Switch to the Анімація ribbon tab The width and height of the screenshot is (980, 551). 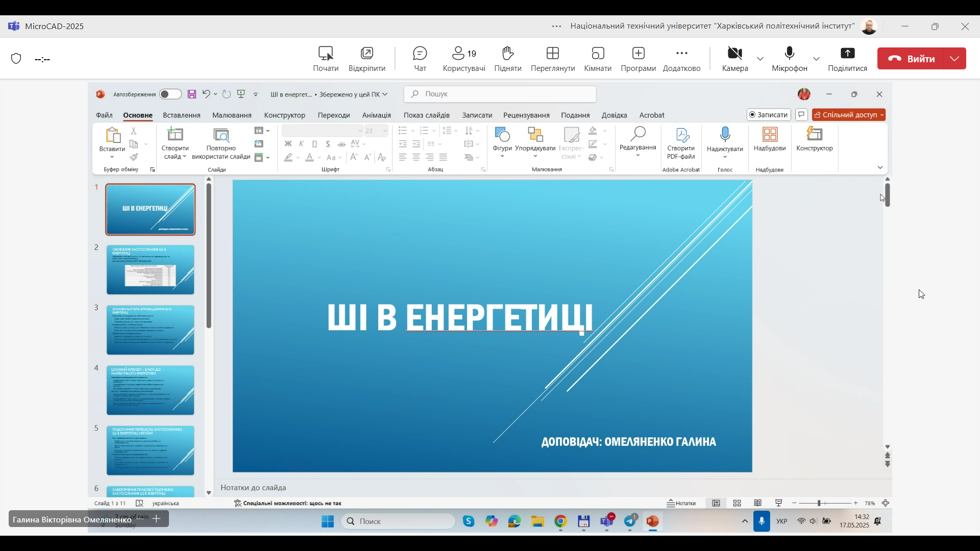click(376, 115)
